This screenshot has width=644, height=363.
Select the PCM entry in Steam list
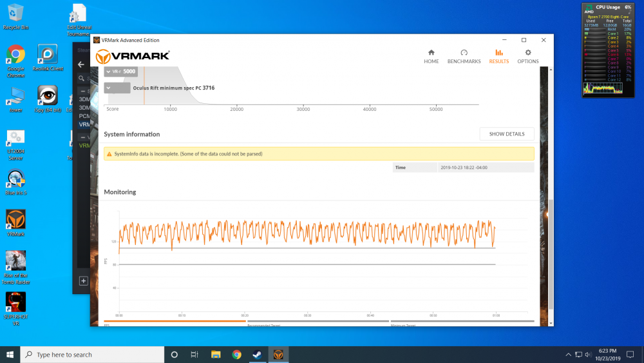click(x=84, y=116)
